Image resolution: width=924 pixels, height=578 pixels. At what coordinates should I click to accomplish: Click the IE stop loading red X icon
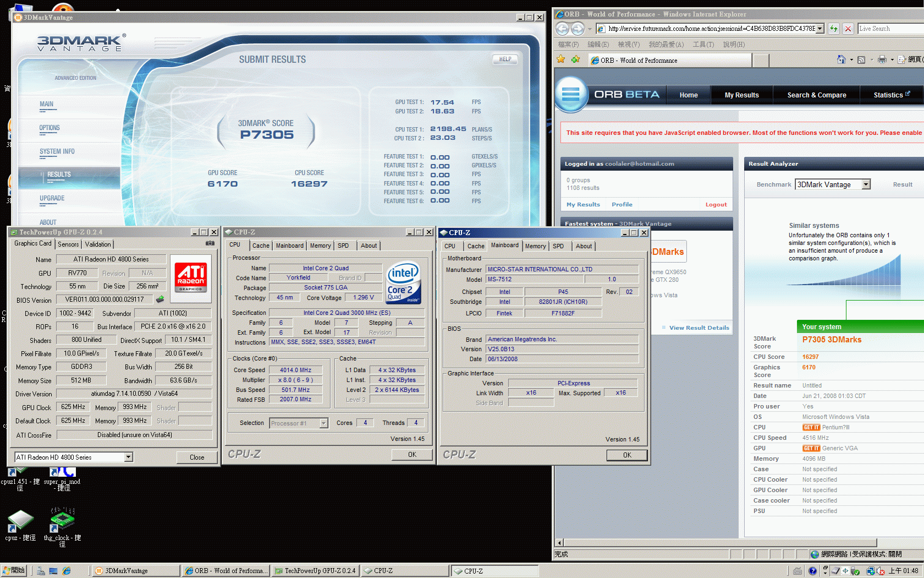[x=848, y=29]
